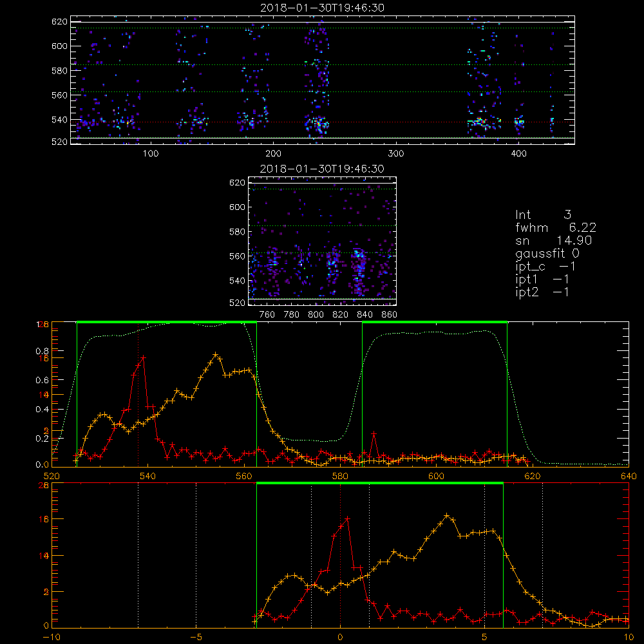644x644 pixels.
Task: Click the left green bar atop profile plot
Action: (167, 323)
